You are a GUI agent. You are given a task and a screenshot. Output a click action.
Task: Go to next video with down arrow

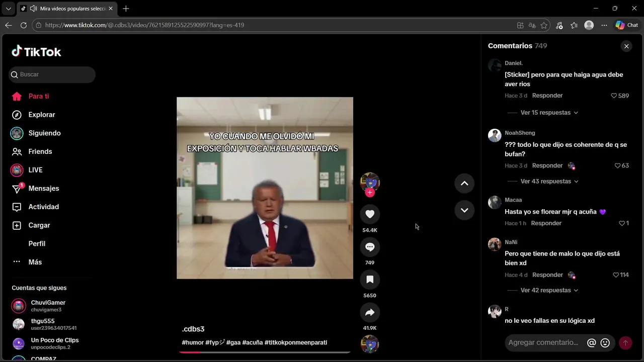(464, 210)
